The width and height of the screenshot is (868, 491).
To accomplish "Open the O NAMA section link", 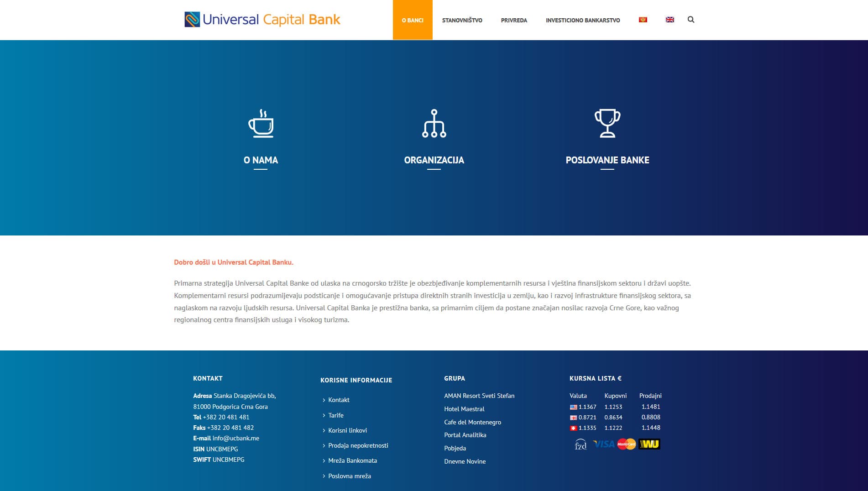I will tap(261, 160).
